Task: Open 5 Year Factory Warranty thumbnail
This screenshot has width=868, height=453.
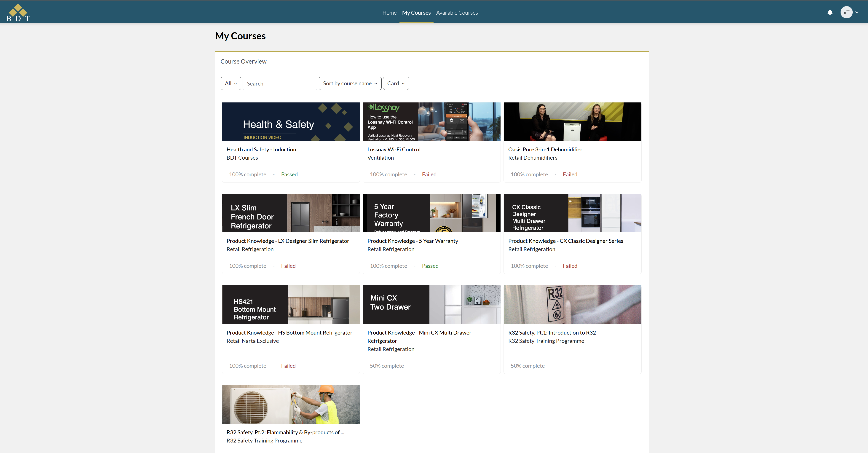Action: [431, 213]
